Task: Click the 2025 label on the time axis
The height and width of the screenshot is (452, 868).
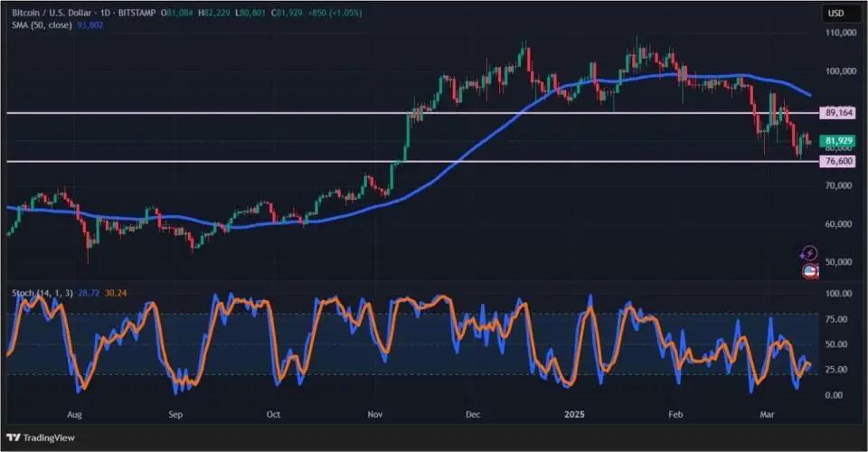Action: pos(576,414)
